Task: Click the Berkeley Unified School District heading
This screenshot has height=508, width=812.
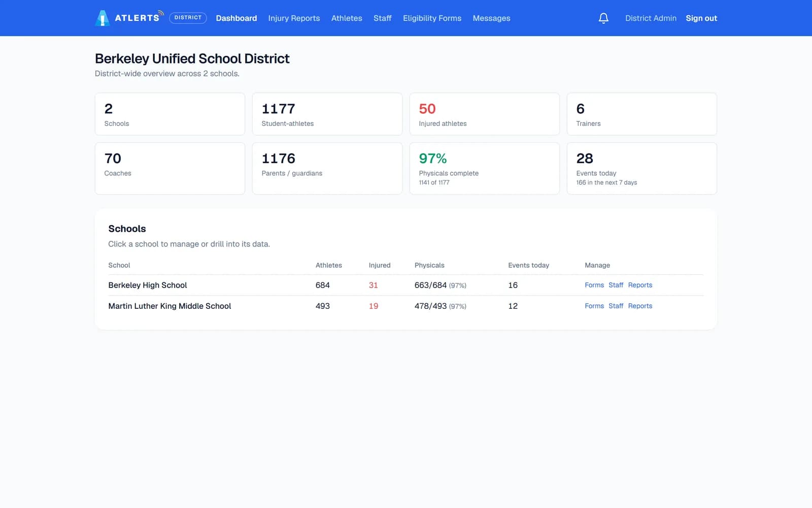Action: coord(192,59)
